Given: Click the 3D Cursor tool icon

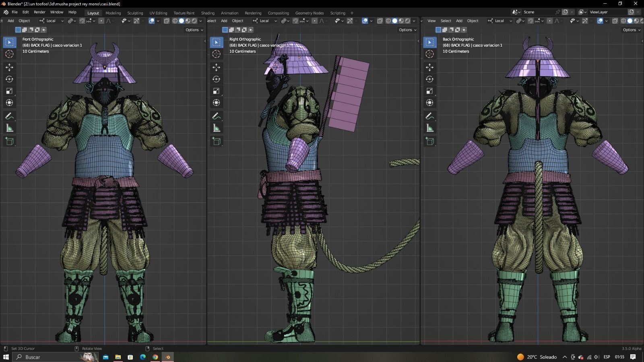Looking at the screenshot, I should pos(9,54).
